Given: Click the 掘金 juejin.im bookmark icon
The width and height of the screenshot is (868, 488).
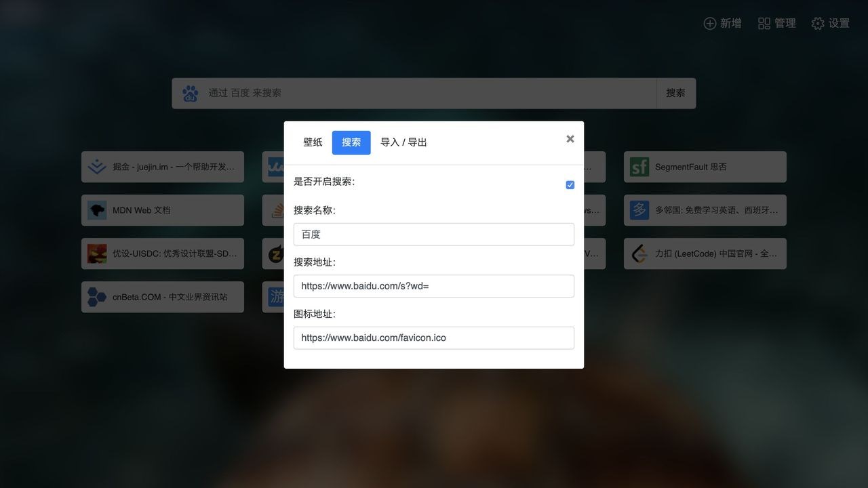Looking at the screenshot, I should (x=97, y=167).
